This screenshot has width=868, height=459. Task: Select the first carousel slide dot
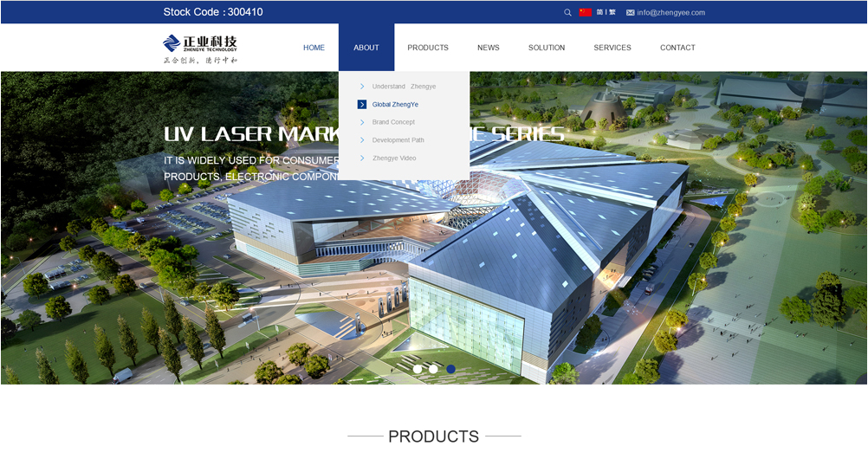[418, 369]
